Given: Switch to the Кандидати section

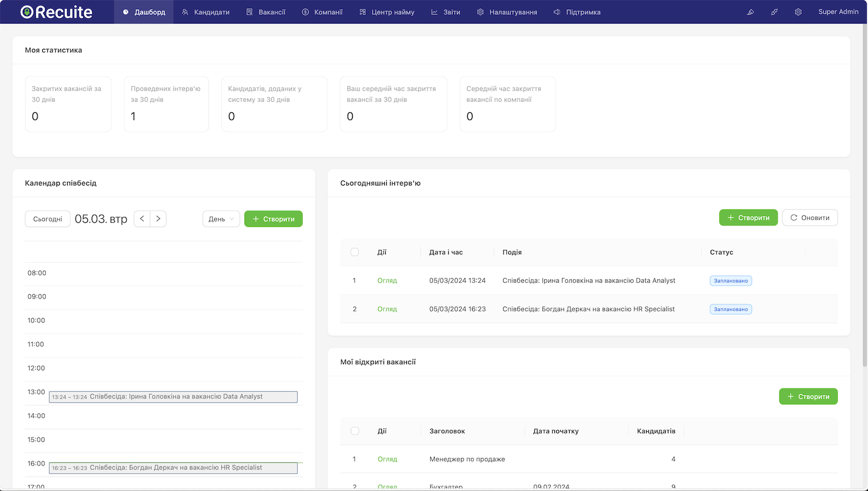Looking at the screenshot, I should click(x=206, y=11).
